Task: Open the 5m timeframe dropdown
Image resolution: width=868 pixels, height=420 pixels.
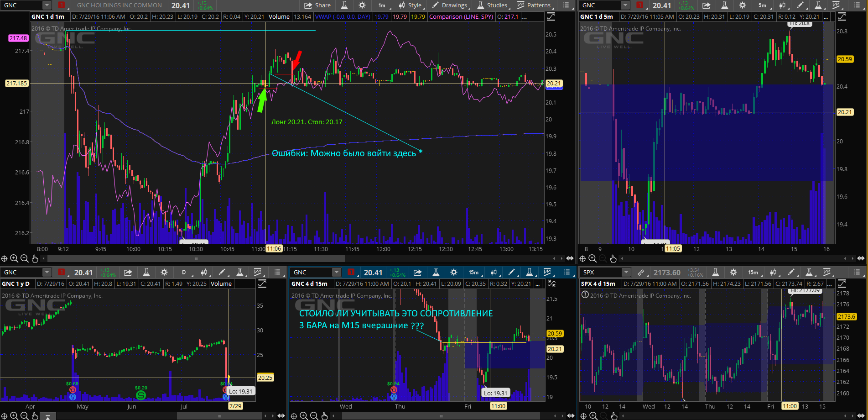Action: pos(762,5)
